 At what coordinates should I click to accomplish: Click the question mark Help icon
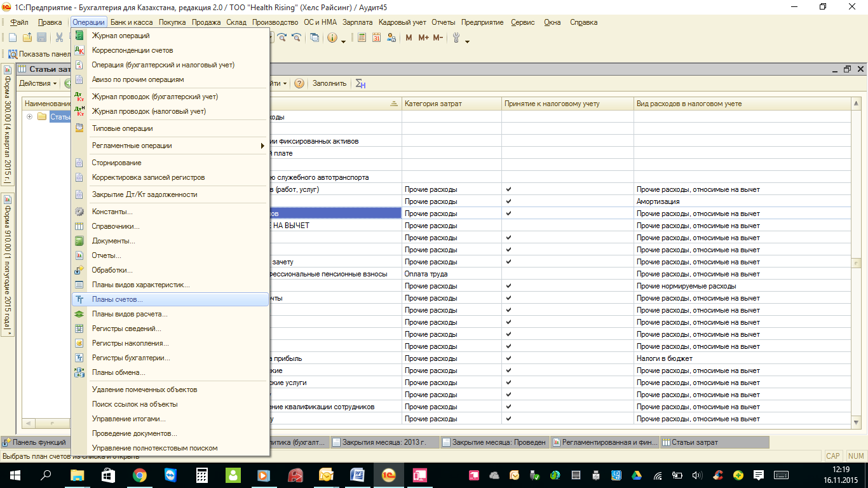coord(299,83)
